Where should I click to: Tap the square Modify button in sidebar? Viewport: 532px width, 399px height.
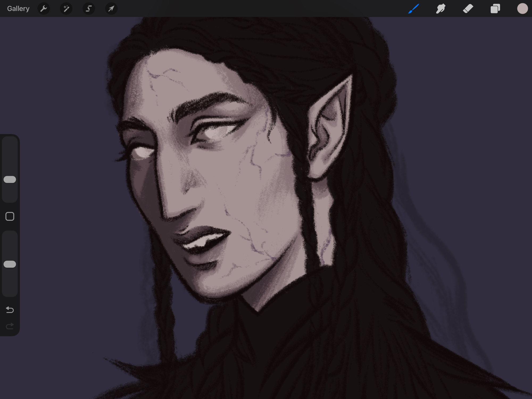[x=10, y=216]
